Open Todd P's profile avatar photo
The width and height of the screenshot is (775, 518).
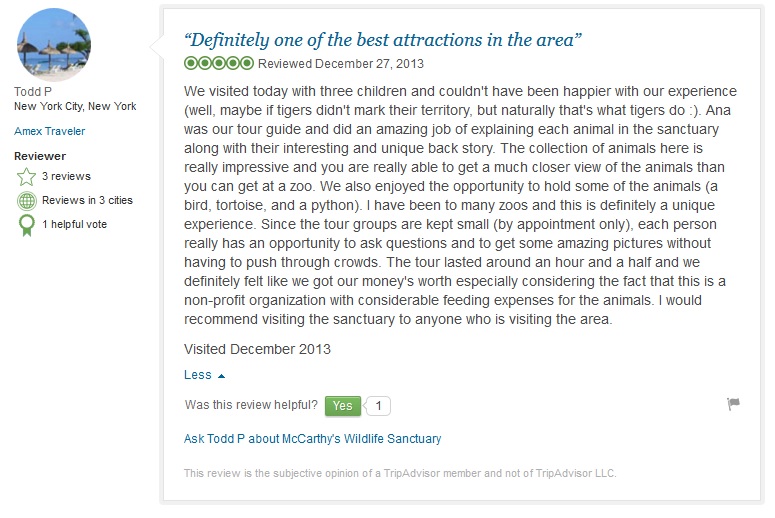pos(54,45)
